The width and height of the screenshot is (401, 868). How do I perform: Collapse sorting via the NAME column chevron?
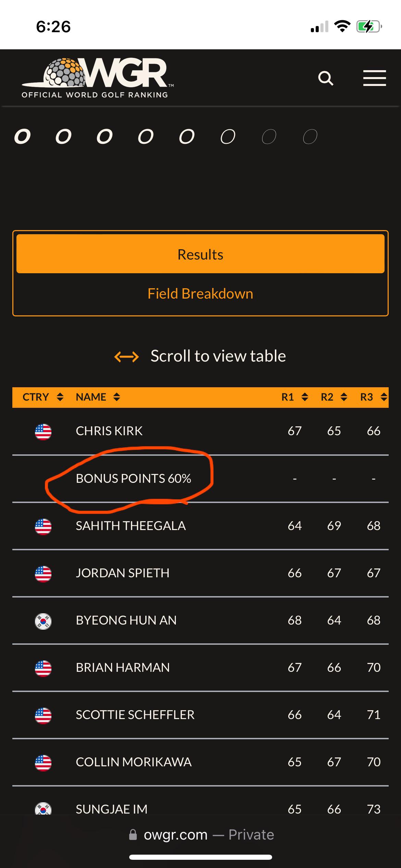point(117,397)
